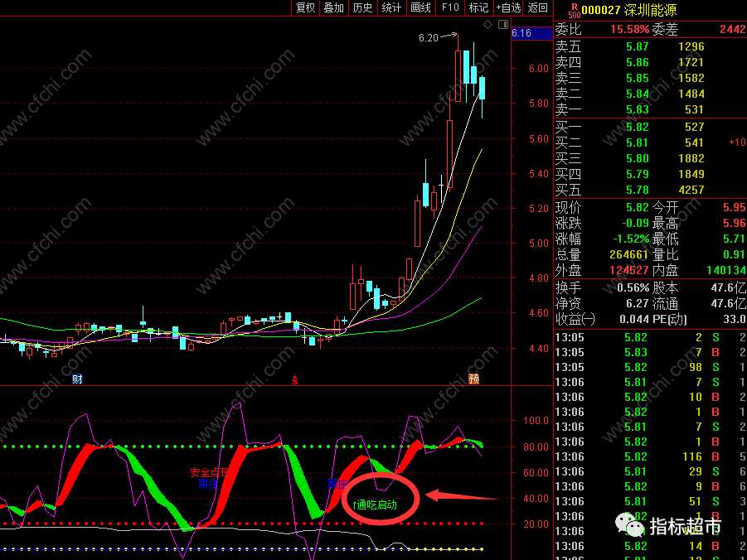Select 卖五 ask row at 5.87
Screen dimensions: 747x560
[x=650, y=46]
